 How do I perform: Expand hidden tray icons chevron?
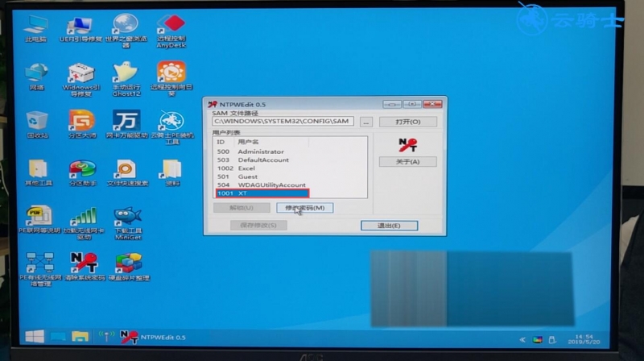(522, 339)
